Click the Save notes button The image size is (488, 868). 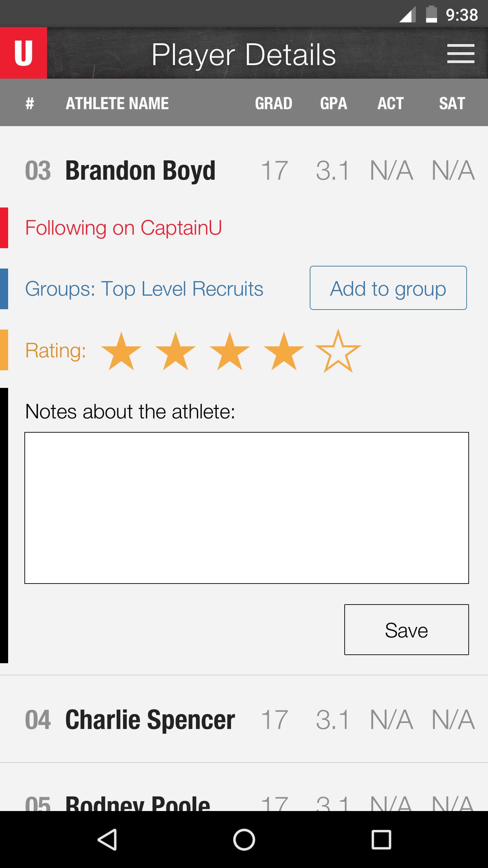point(407,630)
